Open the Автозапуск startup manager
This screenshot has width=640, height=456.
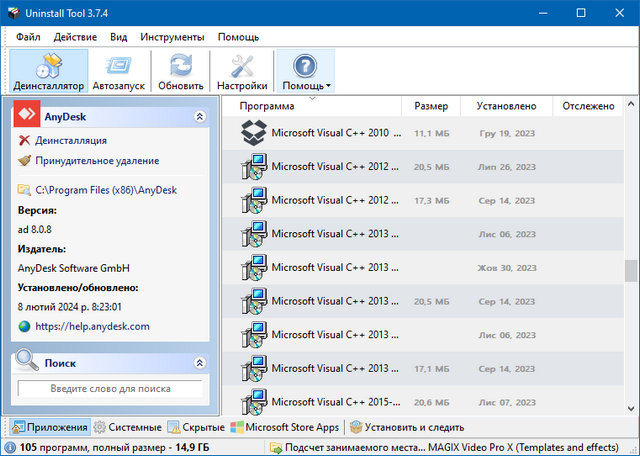pyautogui.click(x=120, y=71)
